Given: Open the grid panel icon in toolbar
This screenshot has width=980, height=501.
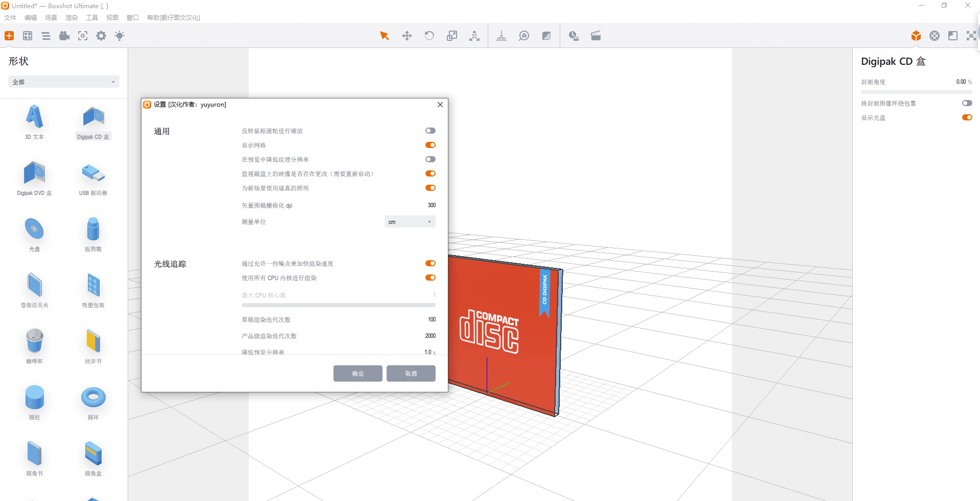Looking at the screenshot, I should tap(28, 36).
